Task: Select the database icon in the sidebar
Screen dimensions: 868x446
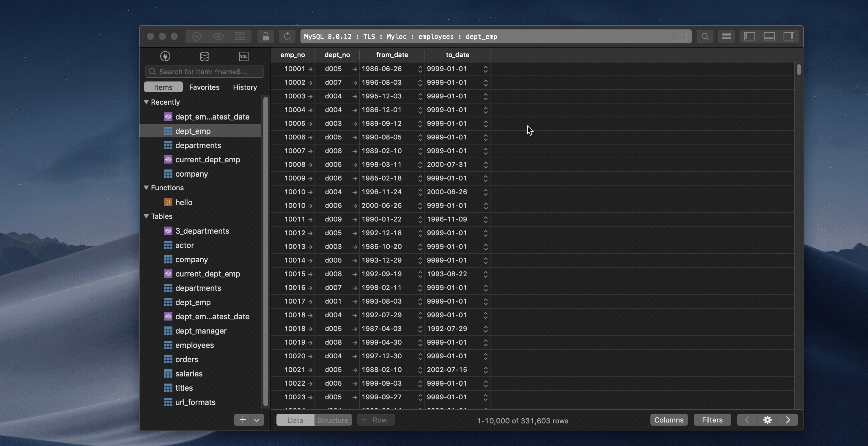Action: pos(205,56)
